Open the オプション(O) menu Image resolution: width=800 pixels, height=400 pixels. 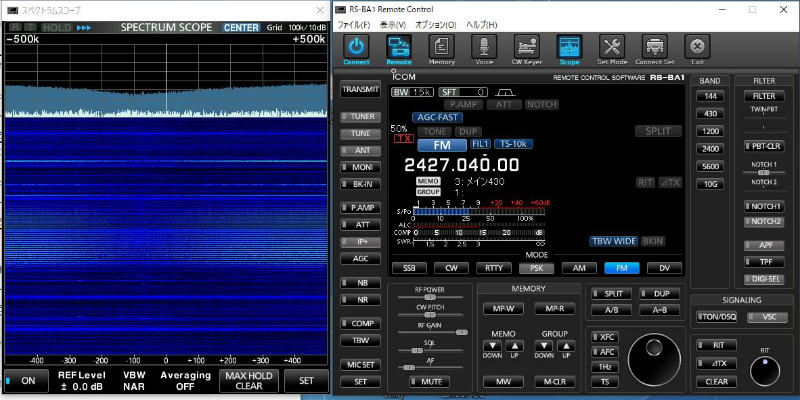coord(435,24)
